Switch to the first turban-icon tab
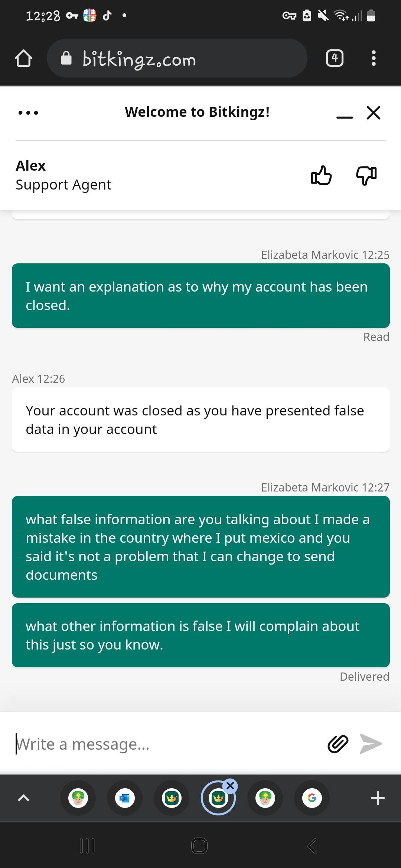Image resolution: width=401 pixels, height=868 pixels. click(78, 798)
